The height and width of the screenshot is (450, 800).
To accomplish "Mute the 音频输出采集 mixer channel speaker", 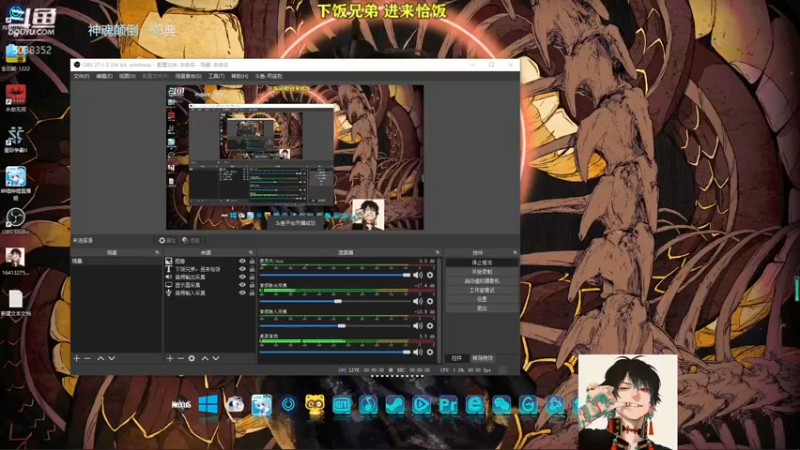I will pyautogui.click(x=418, y=301).
